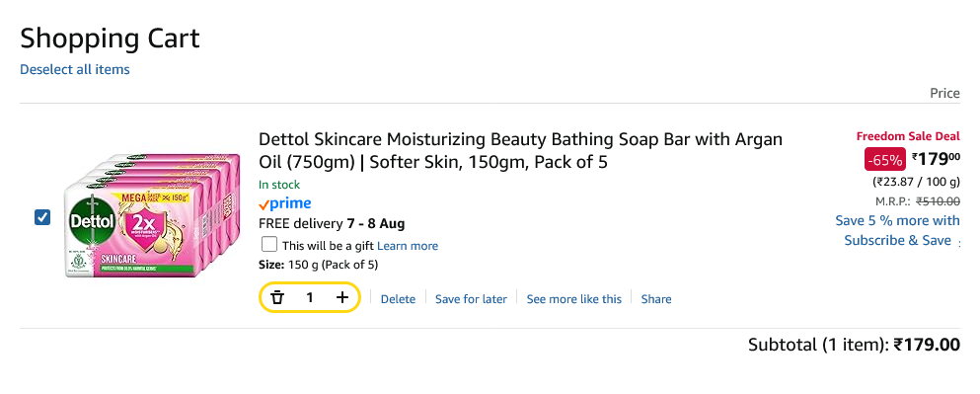Click 'Deselect all items' link
The width and height of the screenshot is (980, 394).
(x=75, y=69)
